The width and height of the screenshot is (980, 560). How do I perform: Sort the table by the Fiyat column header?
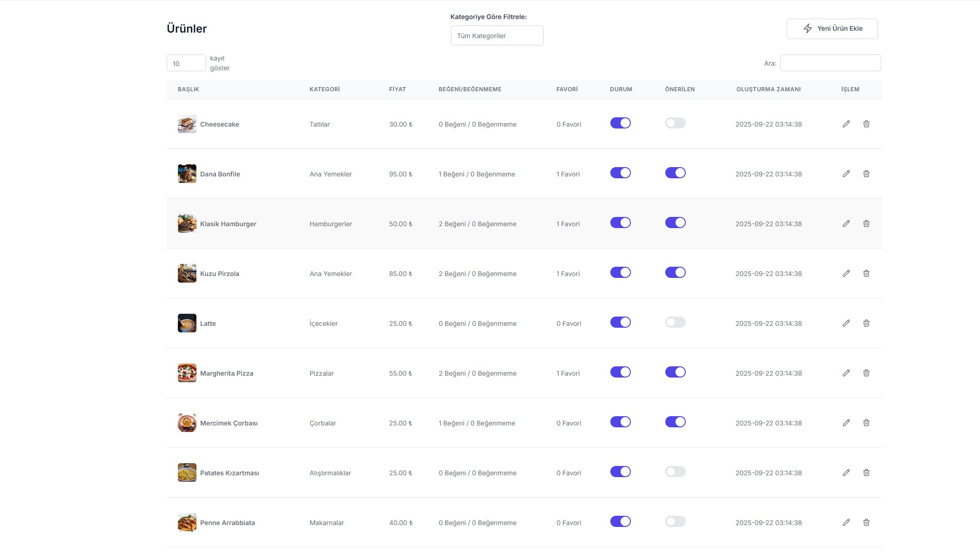coord(397,89)
